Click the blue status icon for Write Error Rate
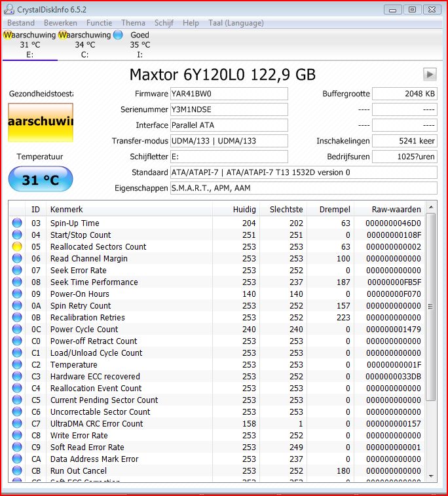This screenshot has width=448, height=496. coord(17,436)
